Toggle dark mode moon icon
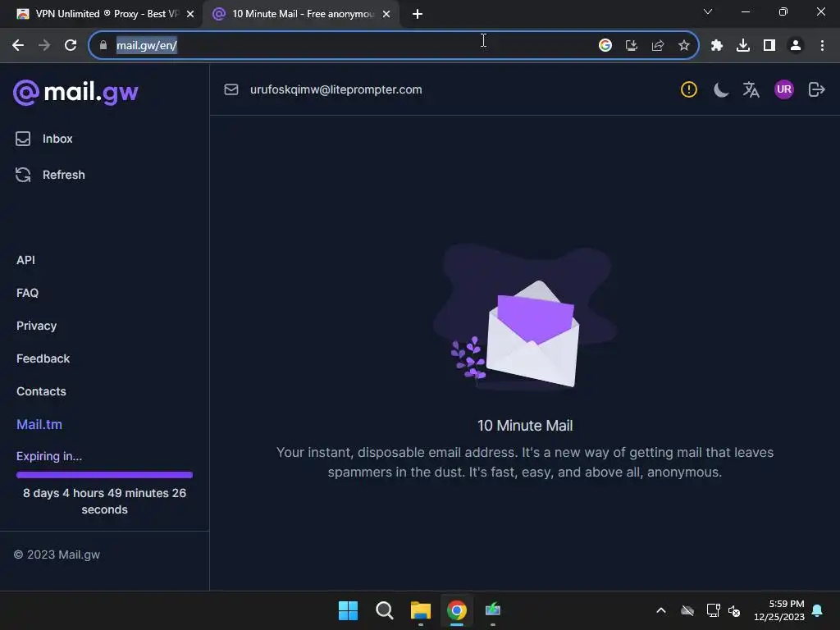This screenshot has width=840, height=630. pyautogui.click(x=721, y=89)
